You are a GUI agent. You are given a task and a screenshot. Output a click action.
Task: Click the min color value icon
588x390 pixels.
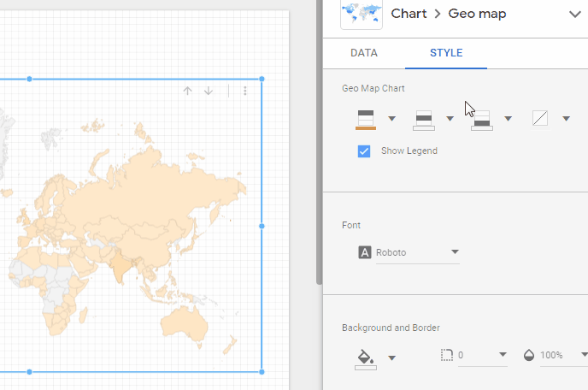482,119
